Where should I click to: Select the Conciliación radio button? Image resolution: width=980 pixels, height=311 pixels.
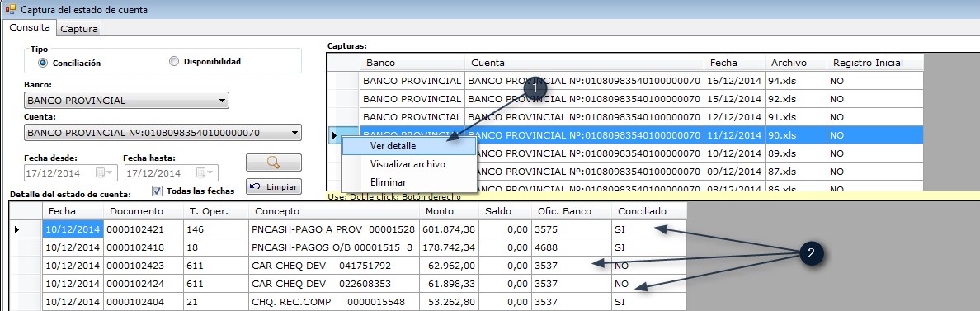pos(43,63)
